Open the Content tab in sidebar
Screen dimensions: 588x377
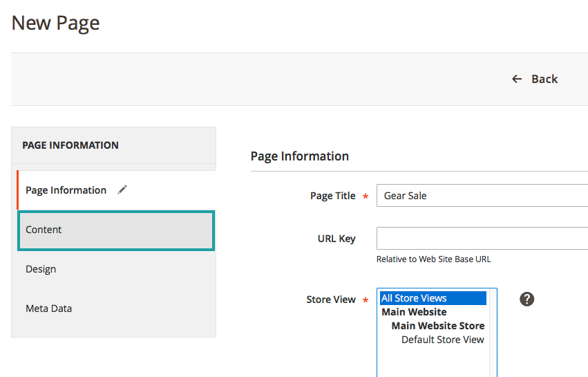(116, 230)
